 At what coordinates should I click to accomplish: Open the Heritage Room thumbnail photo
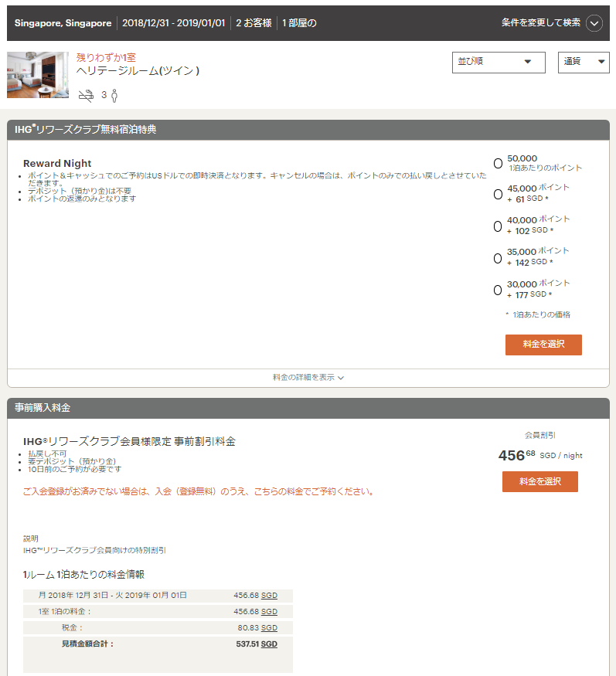coord(38,75)
